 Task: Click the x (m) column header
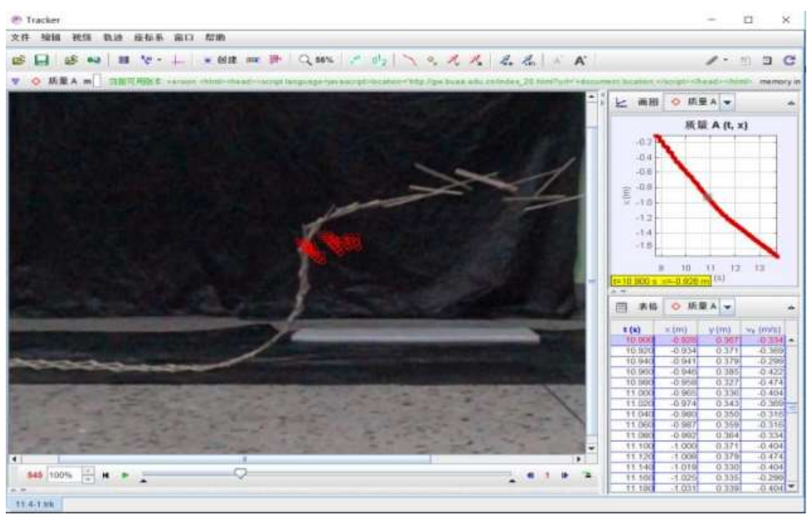point(676,330)
